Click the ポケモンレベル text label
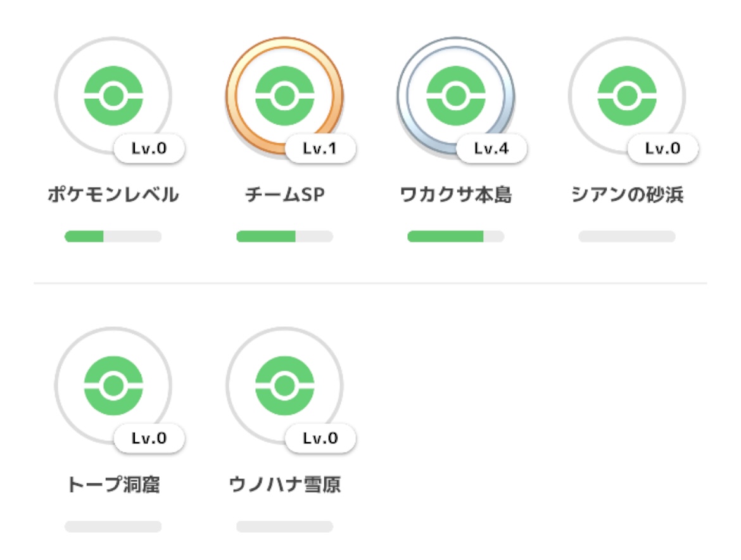741x560 pixels. [x=113, y=195]
